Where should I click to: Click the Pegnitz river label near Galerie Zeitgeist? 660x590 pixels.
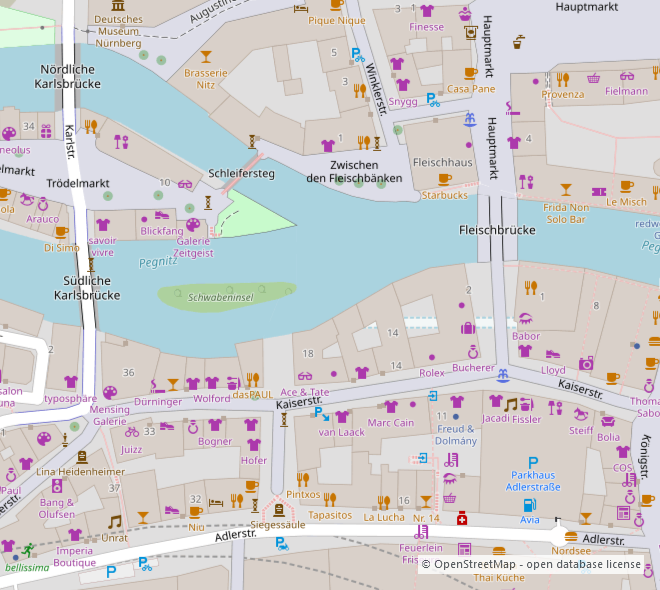pyautogui.click(x=158, y=263)
